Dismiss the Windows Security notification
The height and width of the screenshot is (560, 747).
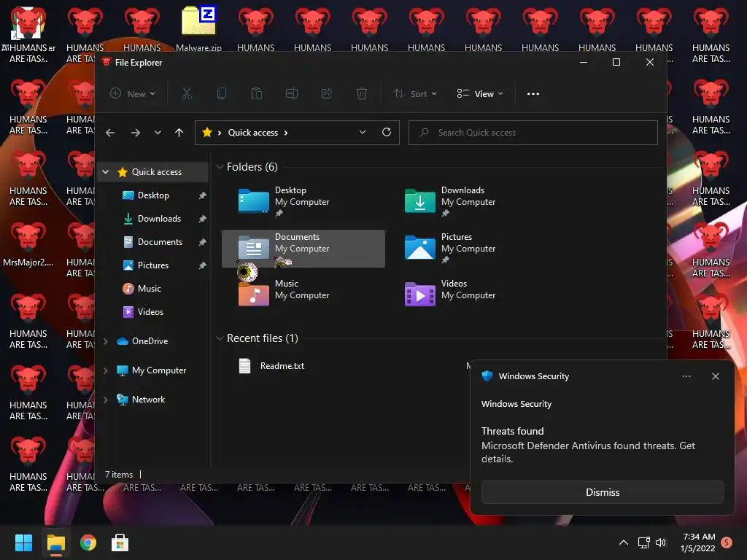tap(602, 492)
